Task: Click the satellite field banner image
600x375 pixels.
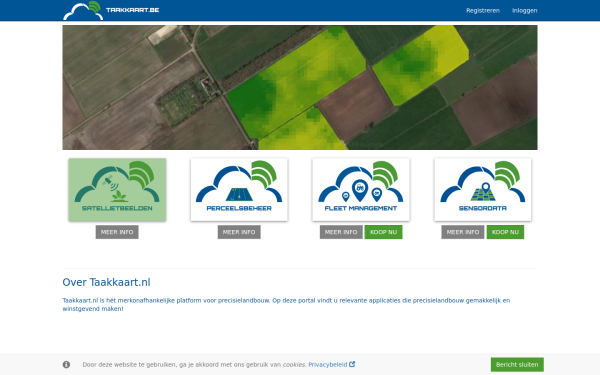Action: 300,88
